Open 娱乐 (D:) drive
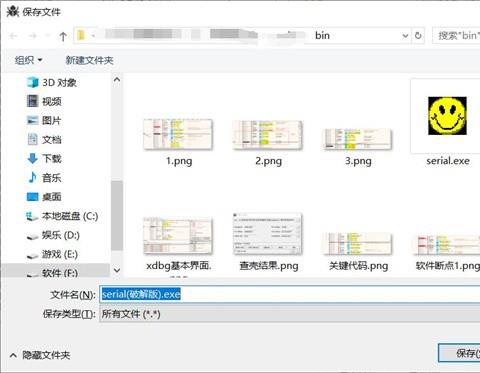The image size is (480, 373). tap(53, 235)
